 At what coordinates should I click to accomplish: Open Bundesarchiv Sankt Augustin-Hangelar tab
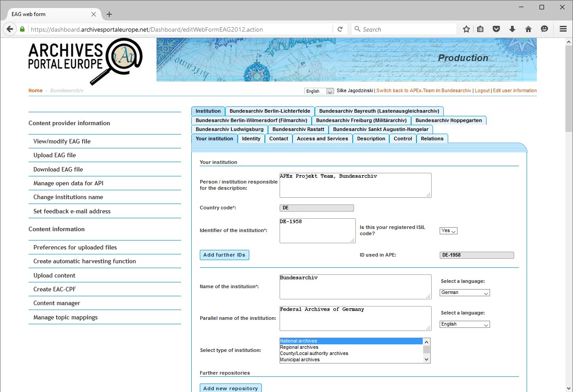point(381,130)
